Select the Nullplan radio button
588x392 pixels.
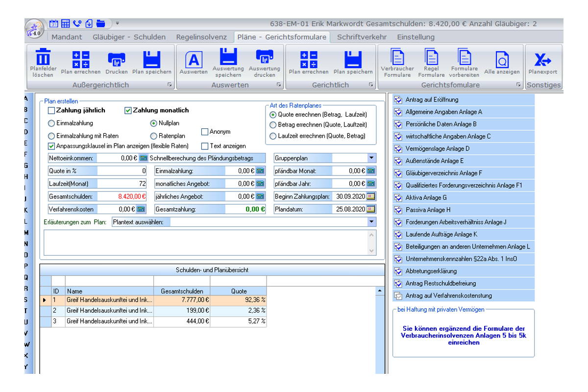[x=153, y=123]
